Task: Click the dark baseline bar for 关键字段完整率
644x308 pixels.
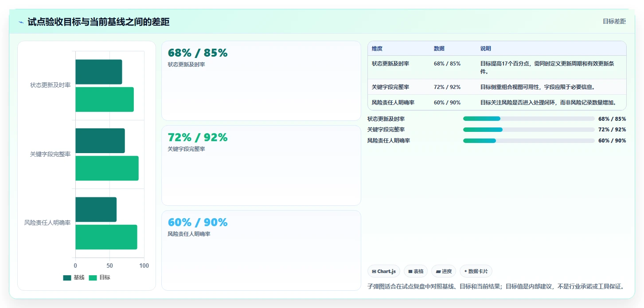Action: [100, 141]
